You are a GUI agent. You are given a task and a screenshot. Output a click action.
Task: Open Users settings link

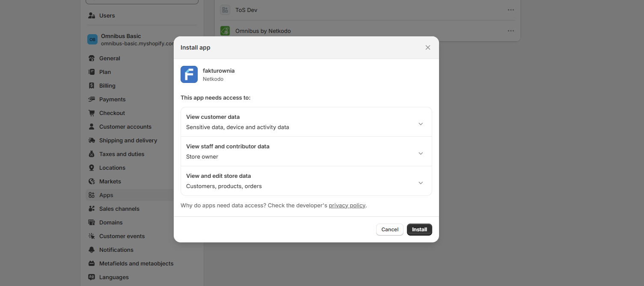point(107,15)
